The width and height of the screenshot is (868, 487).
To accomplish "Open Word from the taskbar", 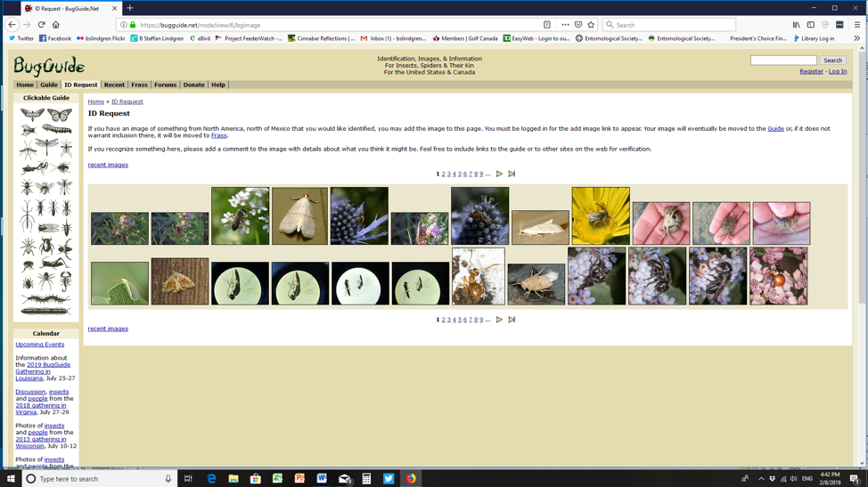I will (323, 479).
